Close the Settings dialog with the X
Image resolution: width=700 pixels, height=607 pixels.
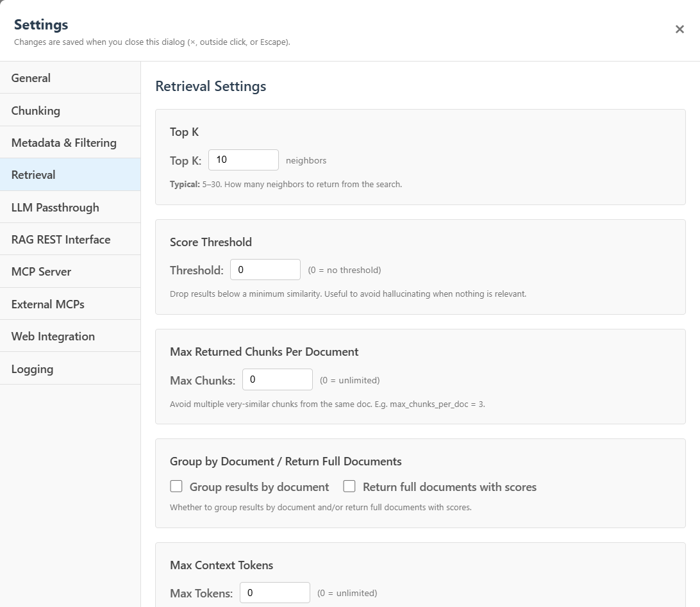click(x=679, y=29)
